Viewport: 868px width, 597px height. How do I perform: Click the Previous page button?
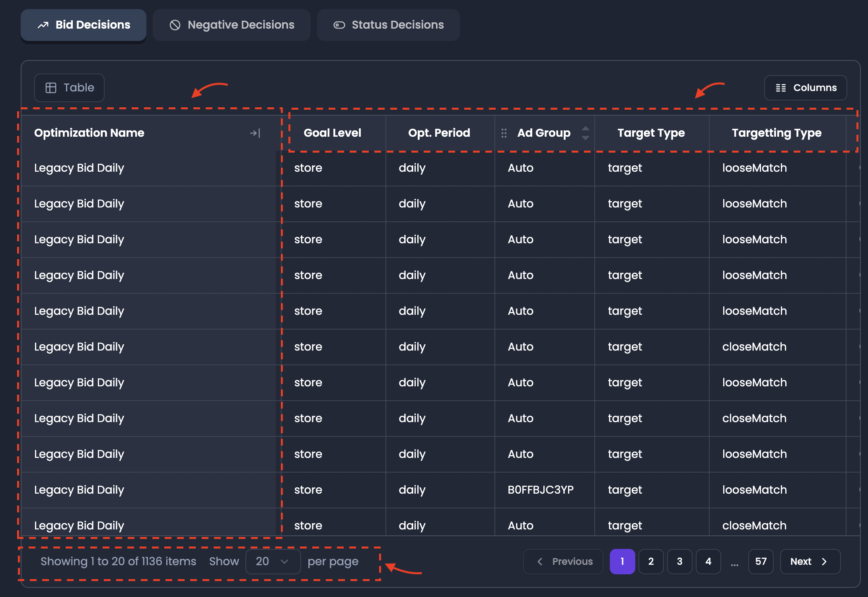(x=563, y=562)
